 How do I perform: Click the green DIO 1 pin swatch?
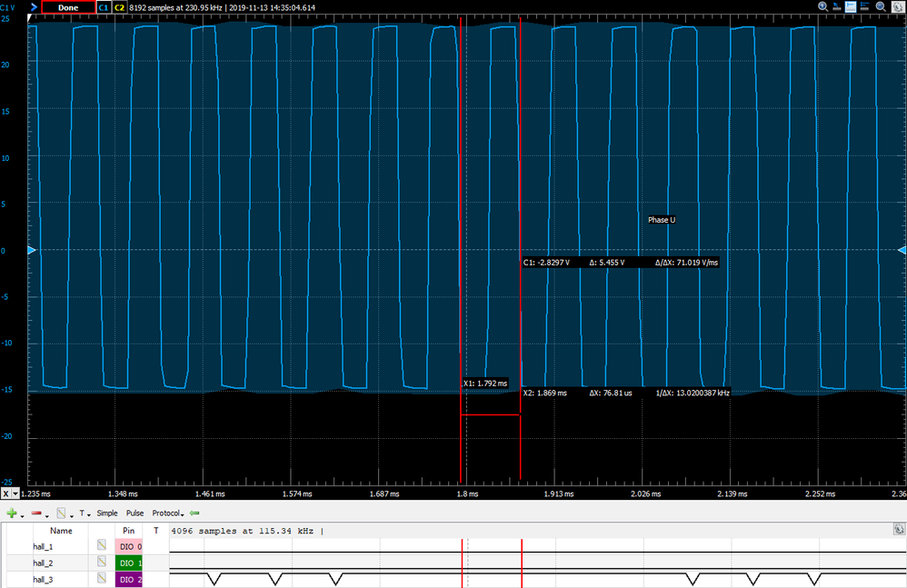pyautogui.click(x=128, y=563)
